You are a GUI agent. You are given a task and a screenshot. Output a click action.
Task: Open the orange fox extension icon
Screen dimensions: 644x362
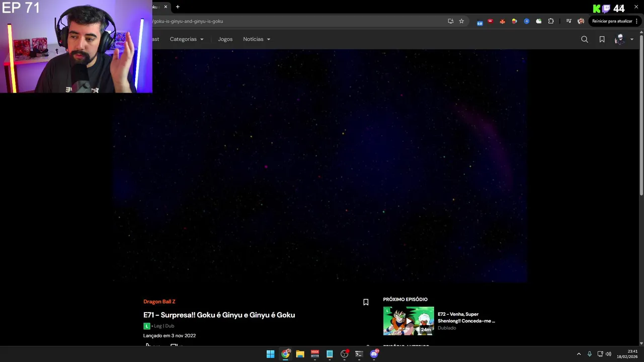click(502, 21)
